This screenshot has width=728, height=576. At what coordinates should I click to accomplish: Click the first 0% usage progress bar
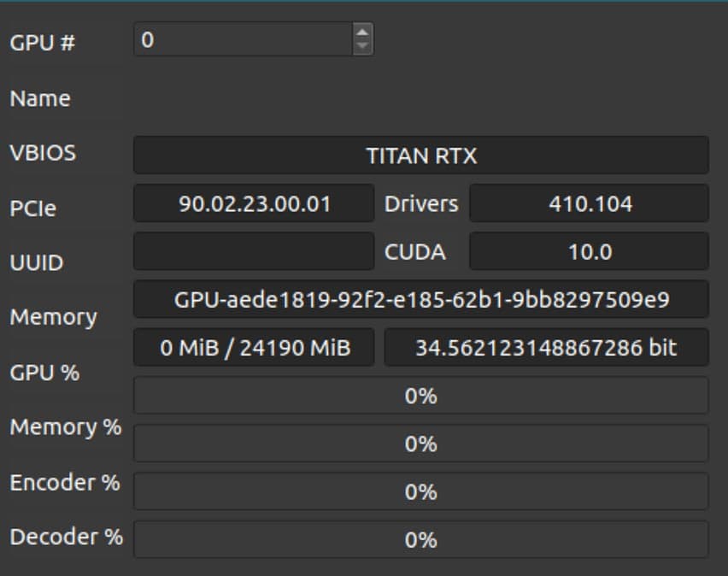pos(420,396)
